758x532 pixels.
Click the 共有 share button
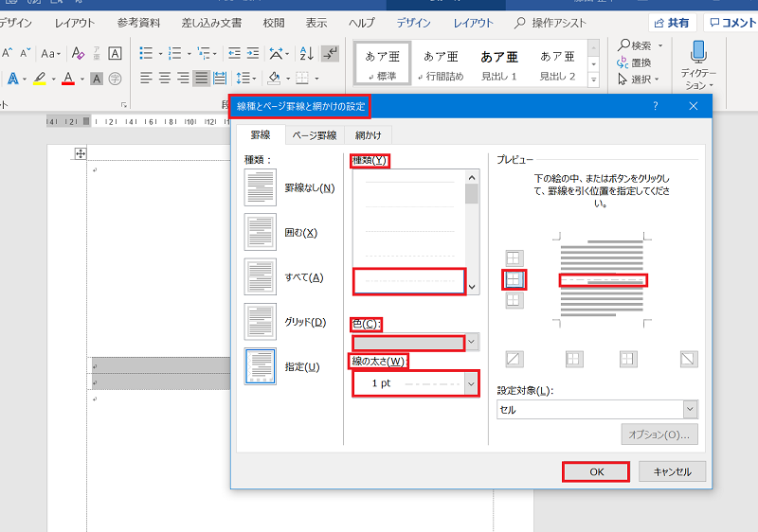click(x=672, y=23)
